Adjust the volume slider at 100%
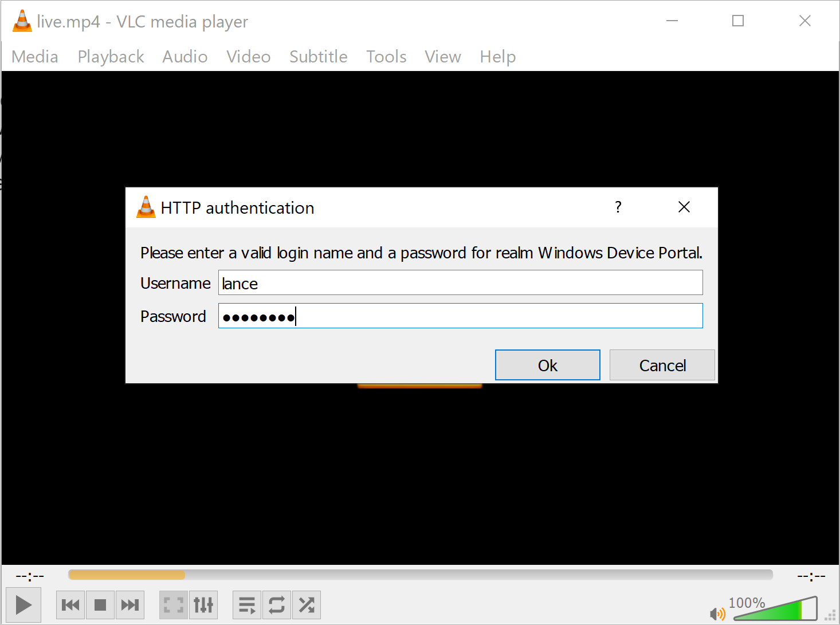 776,608
